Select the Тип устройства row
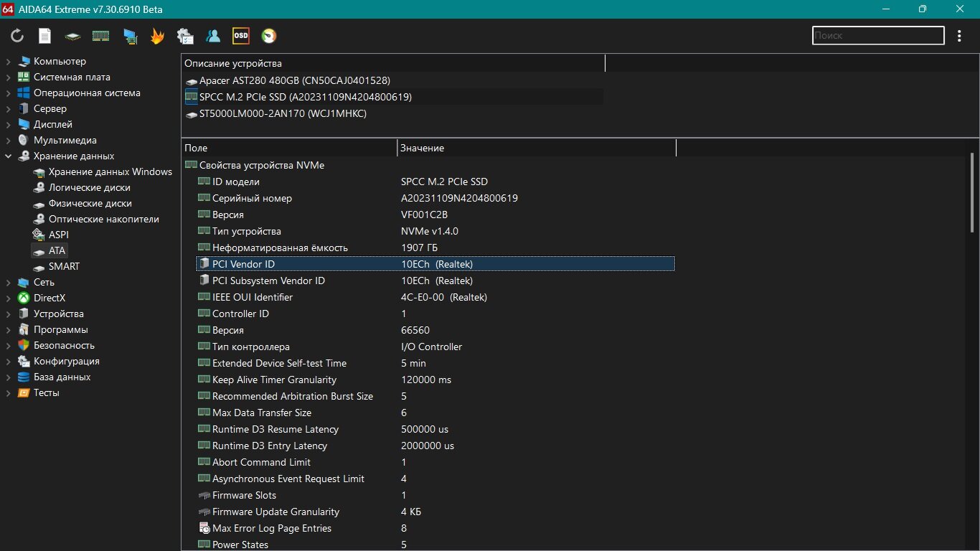The width and height of the screenshot is (980, 551). (435, 232)
